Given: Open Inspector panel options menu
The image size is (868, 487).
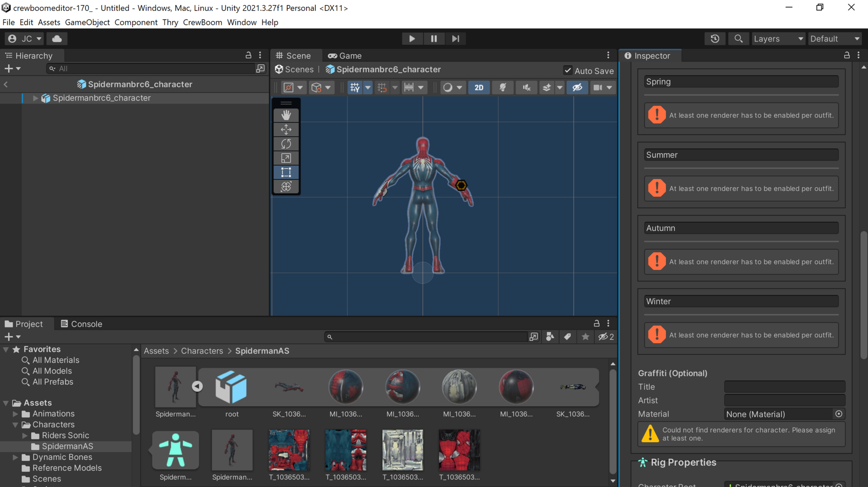Looking at the screenshot, I should click(859, 55).
